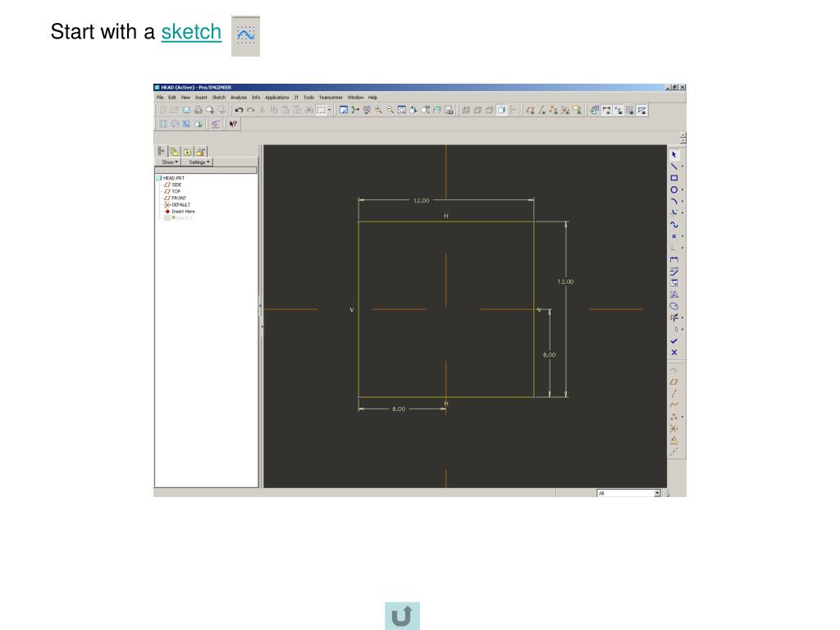
Task: Select the Spline sketch tool
Action: [x=674, y=224]
